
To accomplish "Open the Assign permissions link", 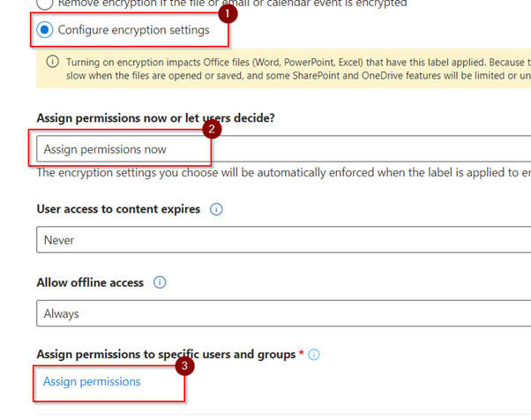I will coord(92,382).
